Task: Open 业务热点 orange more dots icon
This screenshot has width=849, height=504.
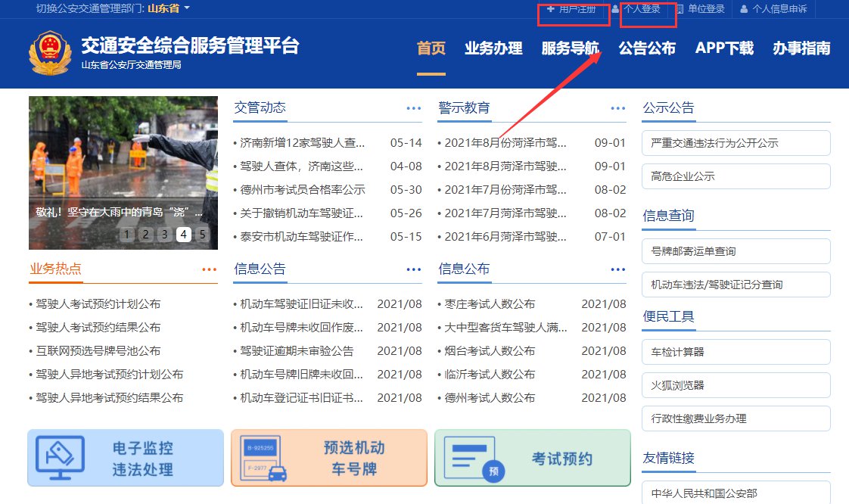Action: 210,269
